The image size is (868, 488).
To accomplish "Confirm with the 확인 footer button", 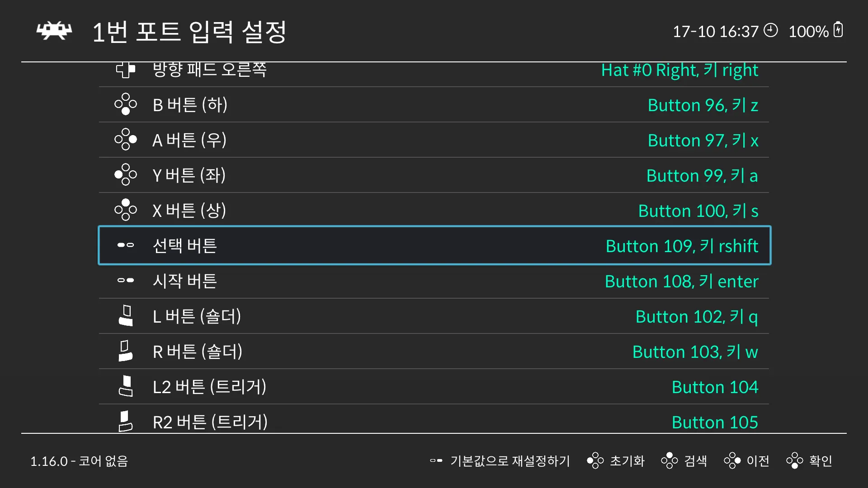I will [809, 461].
